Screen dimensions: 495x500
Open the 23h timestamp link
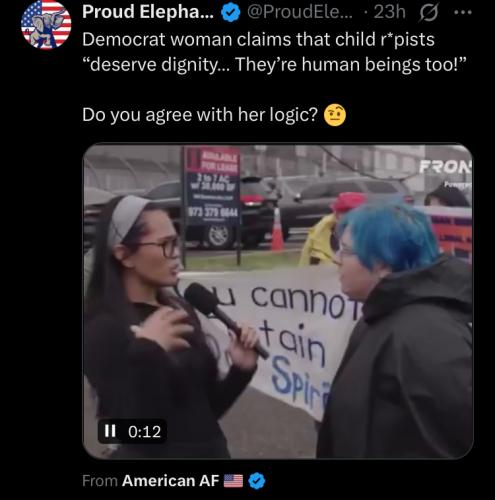click(x=389, y=12)
